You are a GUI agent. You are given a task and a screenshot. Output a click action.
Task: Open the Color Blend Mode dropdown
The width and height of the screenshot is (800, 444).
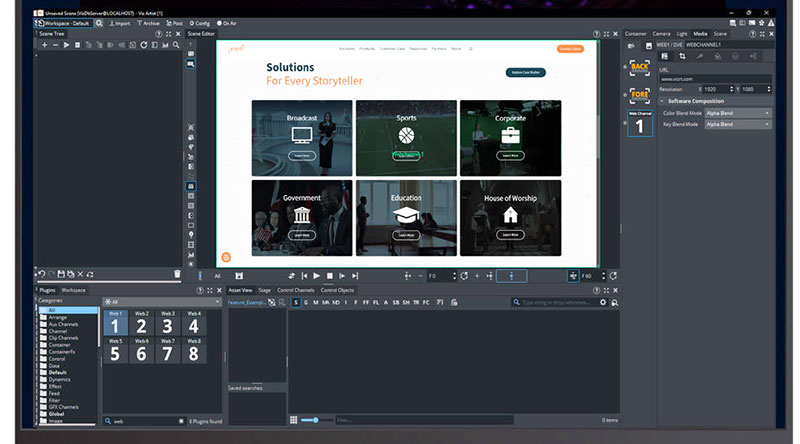738,113
